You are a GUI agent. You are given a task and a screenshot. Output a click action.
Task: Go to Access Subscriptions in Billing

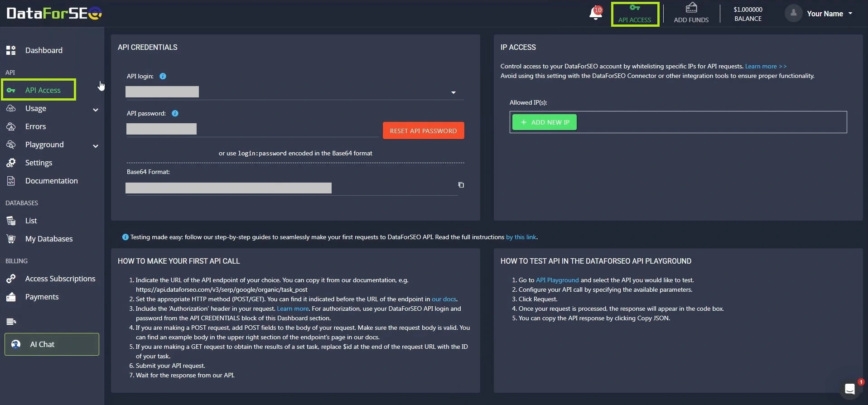pyautogui.click(x=60, y=279)
